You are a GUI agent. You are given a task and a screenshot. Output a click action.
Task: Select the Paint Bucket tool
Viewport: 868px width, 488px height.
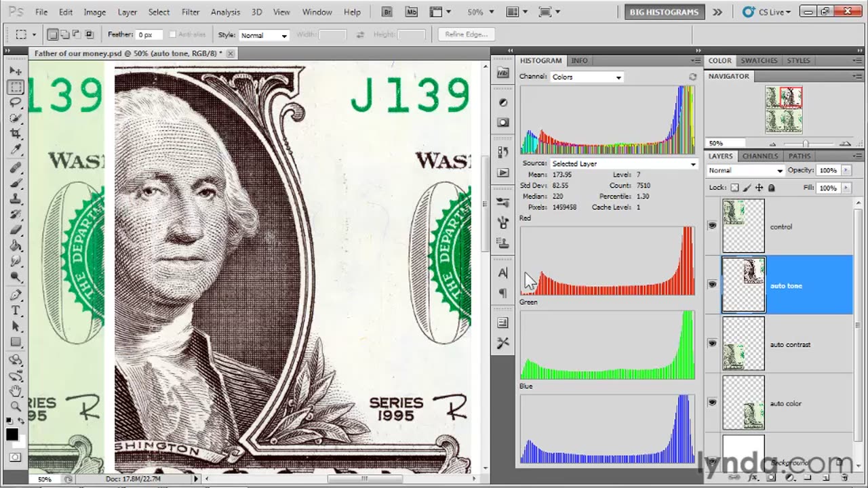16,247
